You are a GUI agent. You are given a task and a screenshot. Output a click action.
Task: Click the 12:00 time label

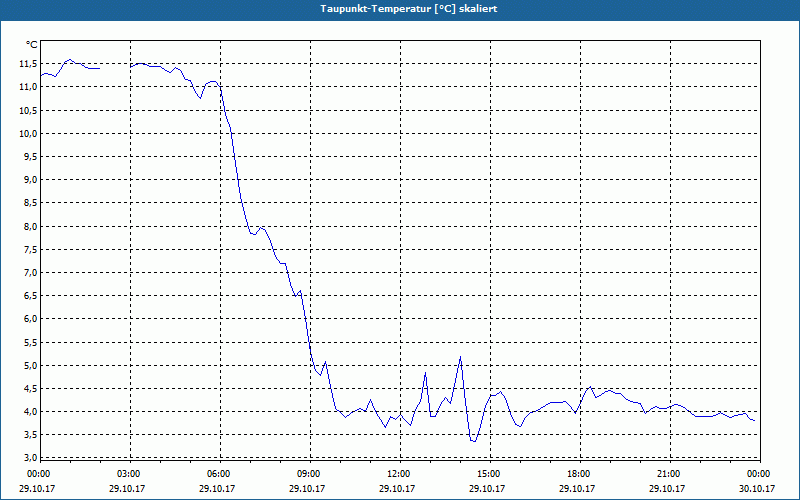pyautogui.click(x=399, y=474)
